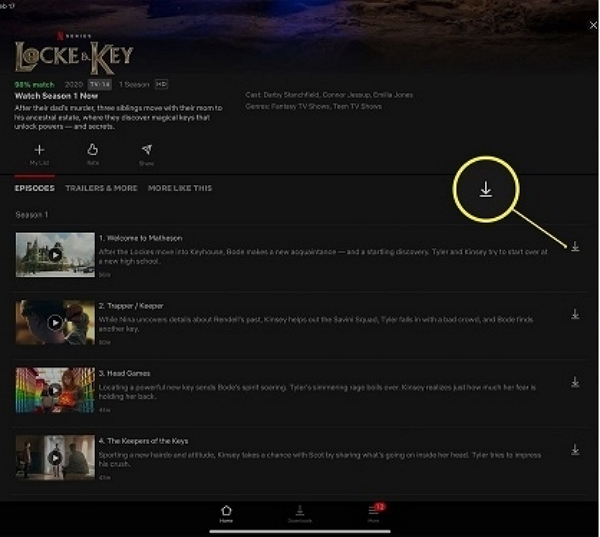Open the More menu with the red badge

point(374,512)
